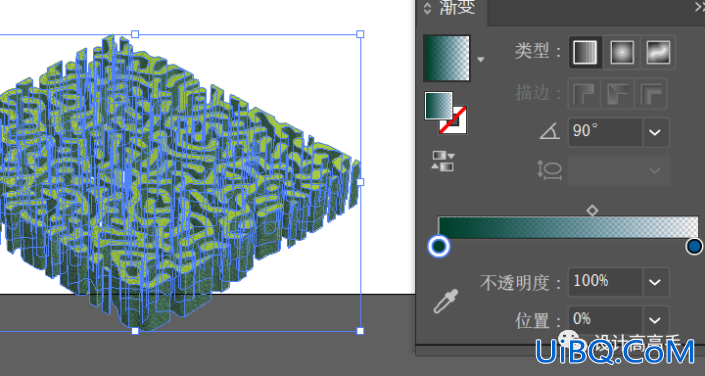Select the freeform gradient type
Image resolution: width=705 pixels, height=376 pixels.
658,52
